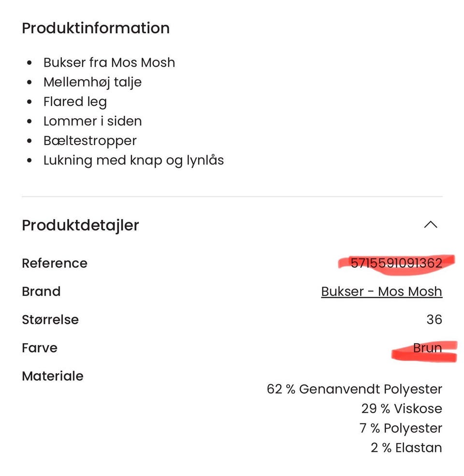
Task: Click the 7 % Polyester line
Action: 401,428
